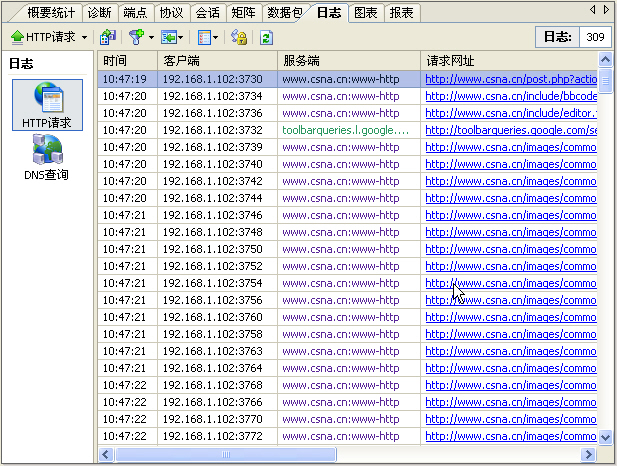This screenshot has height=466, width=617.
Task: Select DNS查询 icon in log sidebar
Action: 48,157
